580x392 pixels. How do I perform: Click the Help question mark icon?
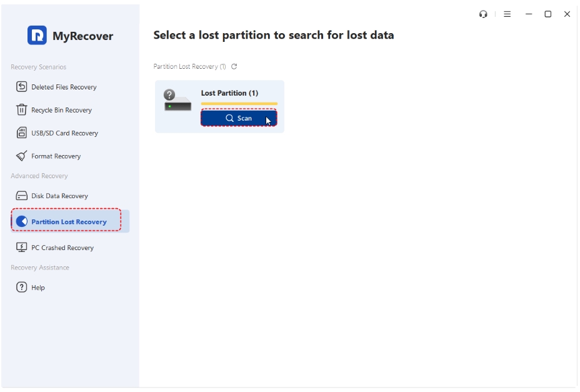click(21, 287)
